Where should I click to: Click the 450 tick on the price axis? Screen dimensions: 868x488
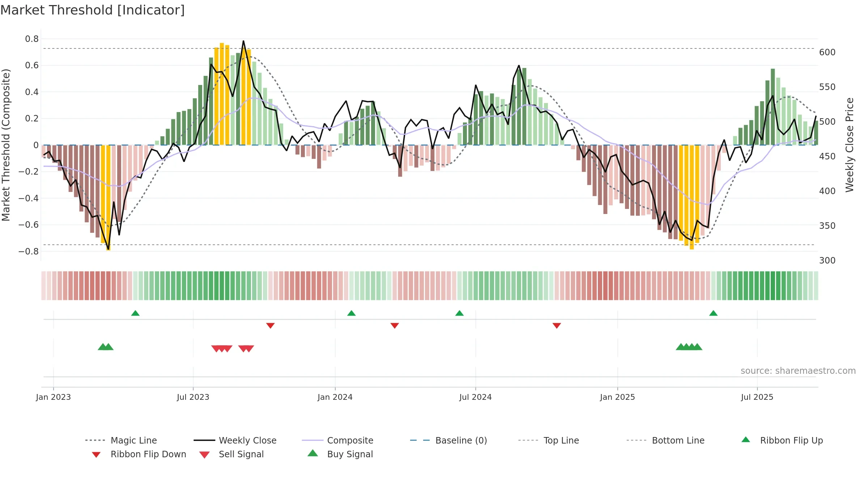[x=827, y=156]
